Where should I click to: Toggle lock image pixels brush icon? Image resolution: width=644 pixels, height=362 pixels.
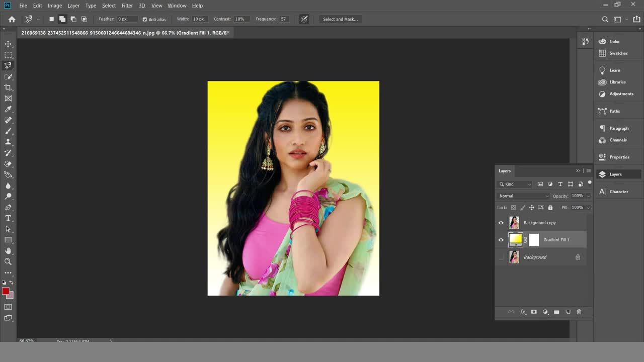coord(523,207)
